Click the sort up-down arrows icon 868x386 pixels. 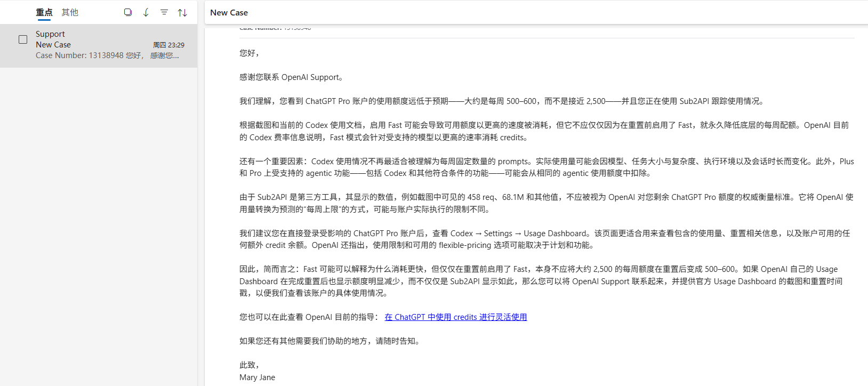point(182,12)
